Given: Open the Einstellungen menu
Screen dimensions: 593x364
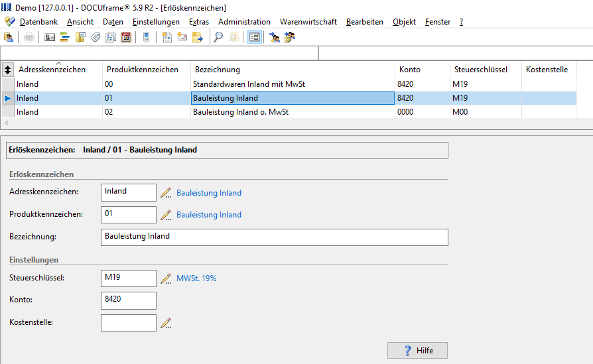Looking at the screenshot, I should tap(156, 22).
